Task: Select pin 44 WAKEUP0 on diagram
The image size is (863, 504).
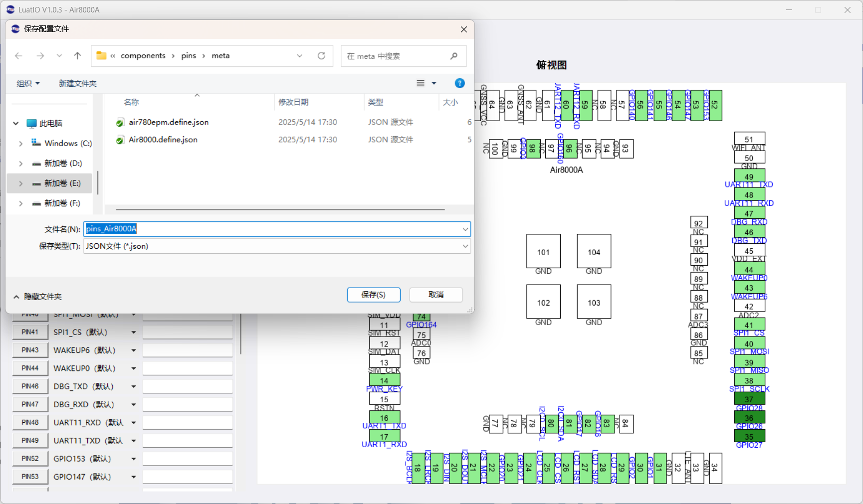Action: pyautogui.click(x=749, y=269)
